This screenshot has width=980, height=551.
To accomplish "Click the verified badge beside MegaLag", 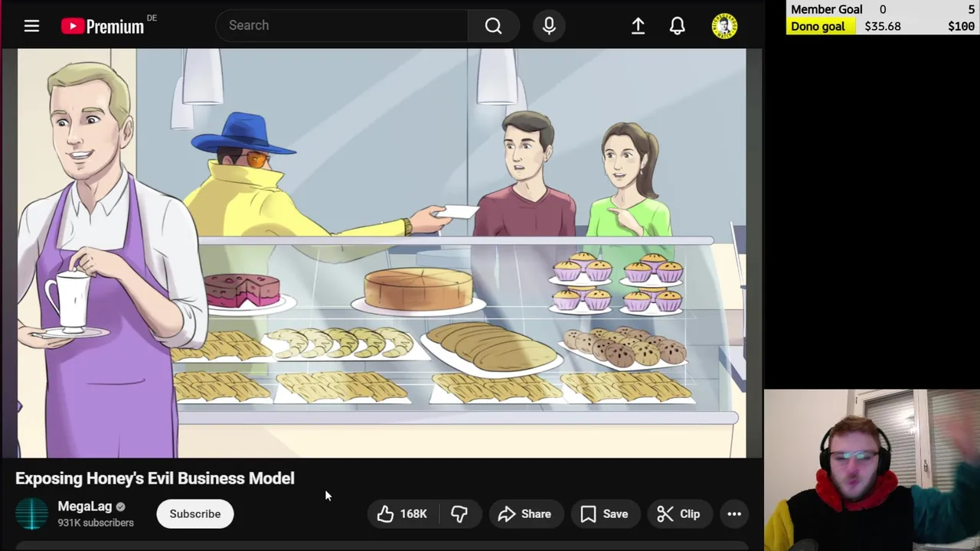I will 120,507.
